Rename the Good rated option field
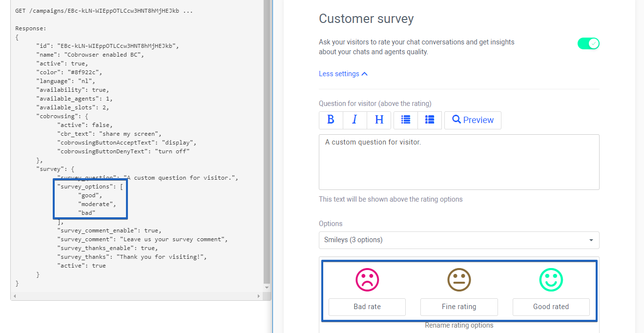Viewport: 644px width, 333px height. tap(551, 307)
